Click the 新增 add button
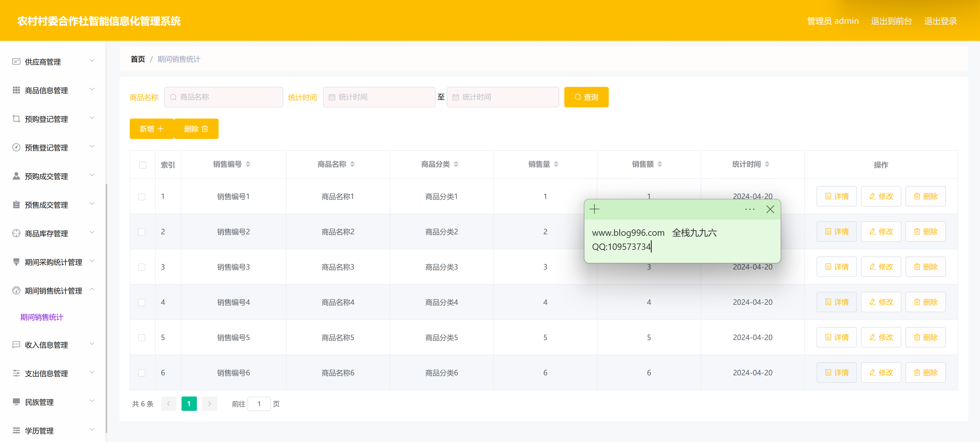The image size is (980, 442). tap(151, 129)
